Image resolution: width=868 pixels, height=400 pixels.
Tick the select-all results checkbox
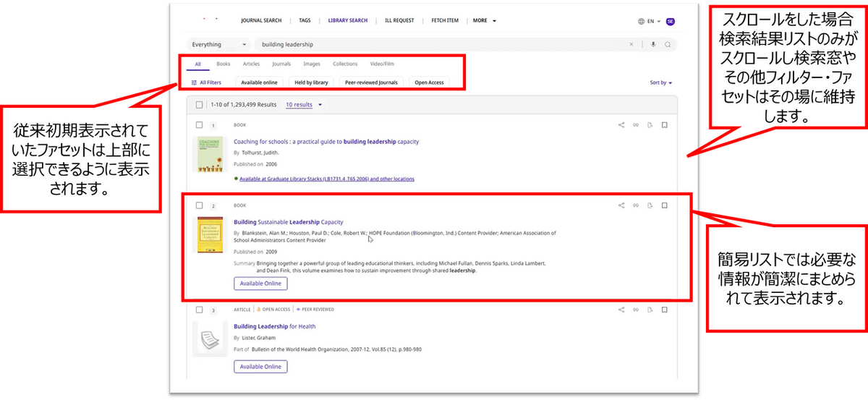(x=199, y=105)
